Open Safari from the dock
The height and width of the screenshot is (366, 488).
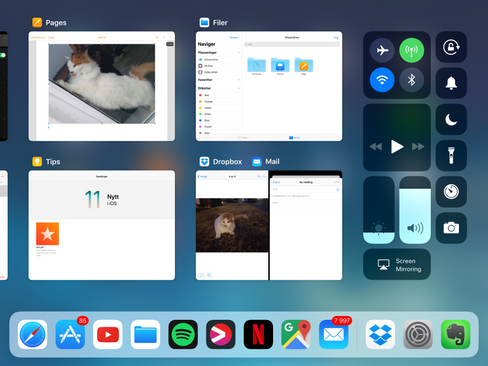(x=32, y=335)
